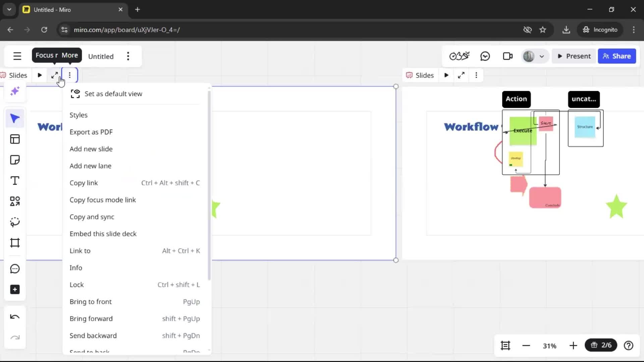Viewport: 644px width, 362px height.
Task: Open the reactions and timer apps icon
Action: (x=459, y=56)
